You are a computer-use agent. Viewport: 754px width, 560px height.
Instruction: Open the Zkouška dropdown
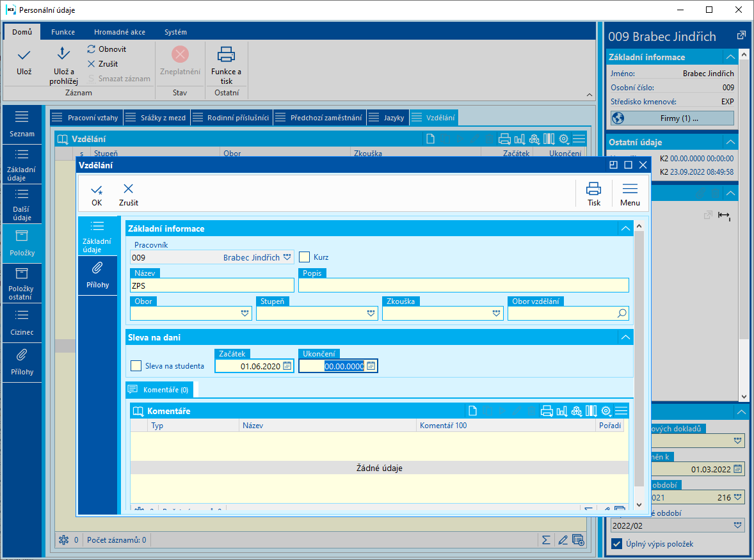click(x=497, y=314)
